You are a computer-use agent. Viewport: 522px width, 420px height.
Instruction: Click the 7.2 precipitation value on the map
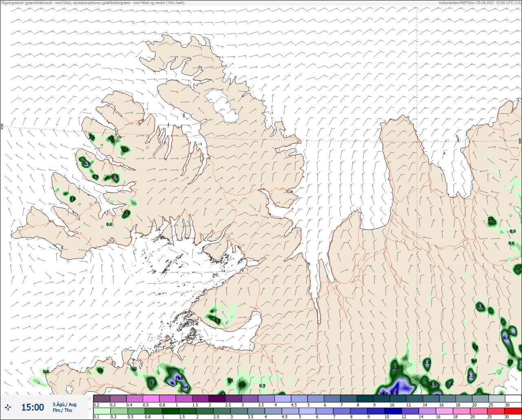(471, 376)
